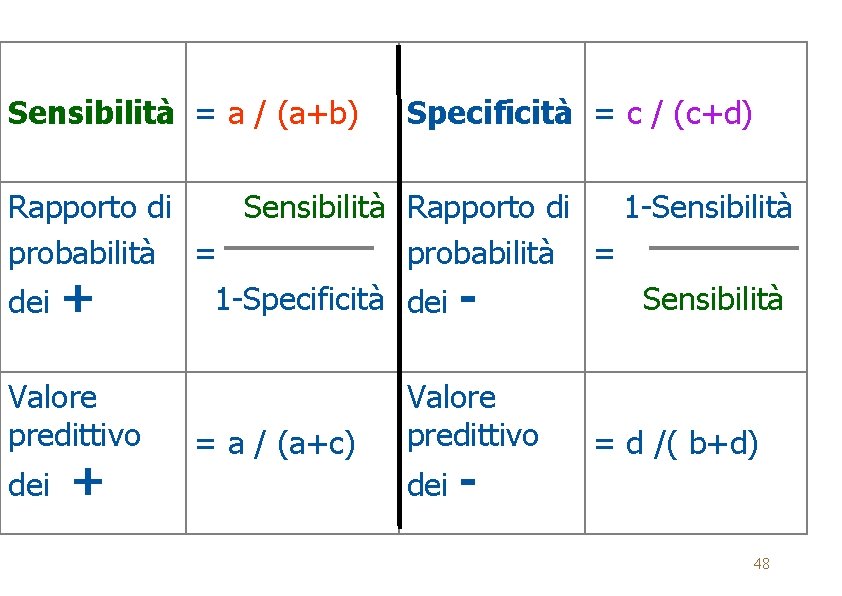This screenshot has height=596, width=842.
Task: Click the green Sensibilità heading
Action: coord(91,113)
